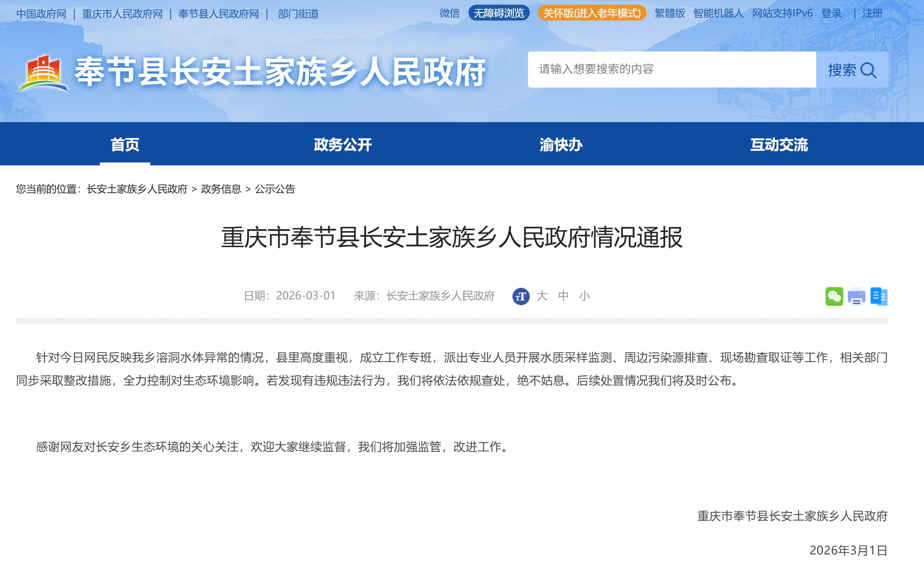This screenshot has width=924, height=562.
Task: Go to 互动交流 navigation tab
Action: point(779,145)
